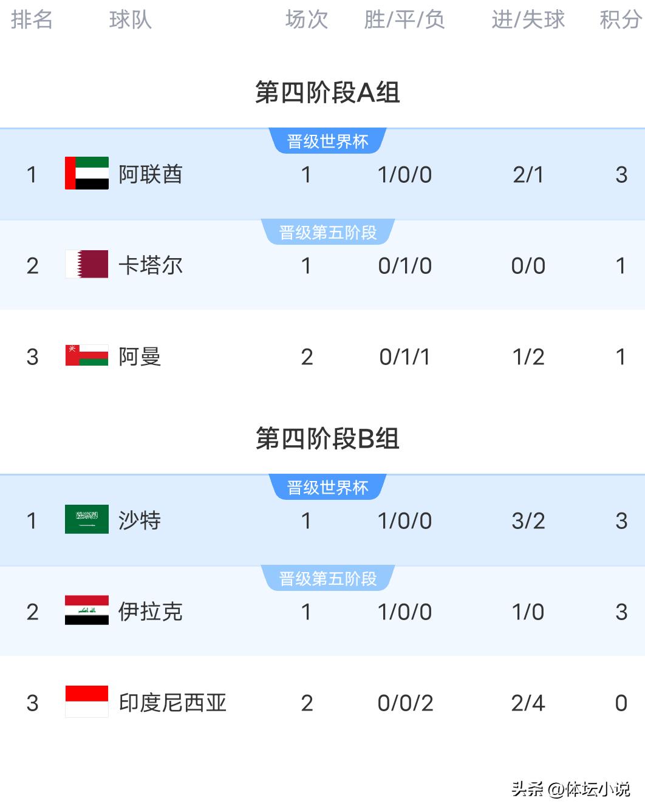The height and width of the screenshot is (812, 645).
Task: Click the Group A 晋级世界杯 badge
Action: coord(327,142)
